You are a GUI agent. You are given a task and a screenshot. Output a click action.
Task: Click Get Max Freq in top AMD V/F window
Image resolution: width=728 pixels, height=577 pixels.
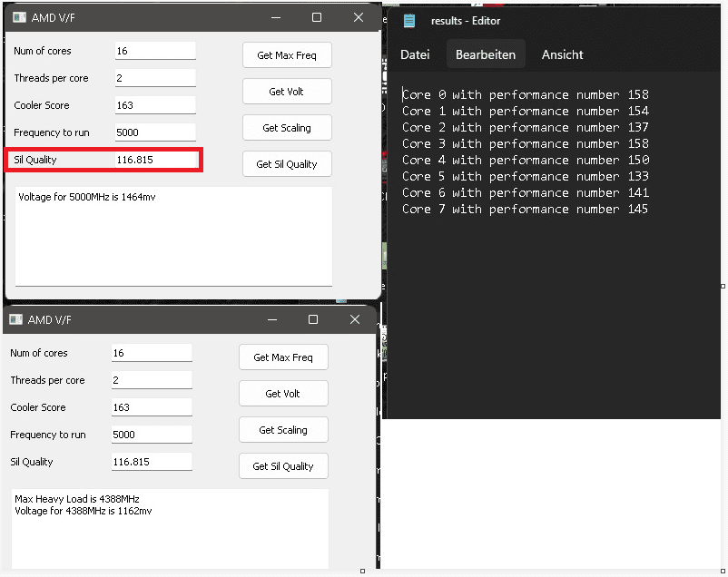click(287, 55)
